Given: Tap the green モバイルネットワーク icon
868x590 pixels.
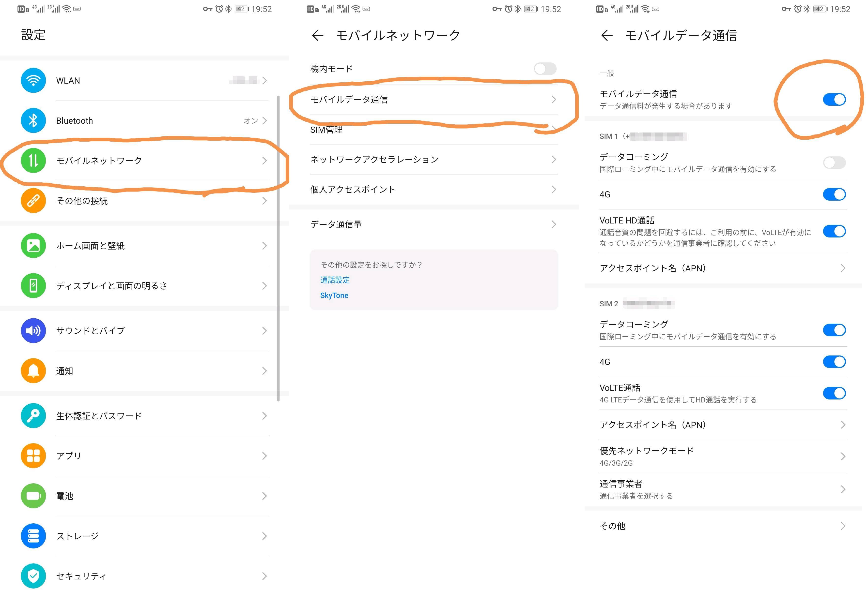Looking at the screenshot, I should pos(33,161).
